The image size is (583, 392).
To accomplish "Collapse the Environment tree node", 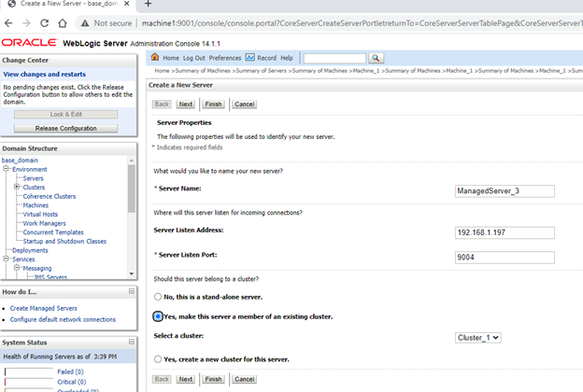I will [x=6, y=169].
